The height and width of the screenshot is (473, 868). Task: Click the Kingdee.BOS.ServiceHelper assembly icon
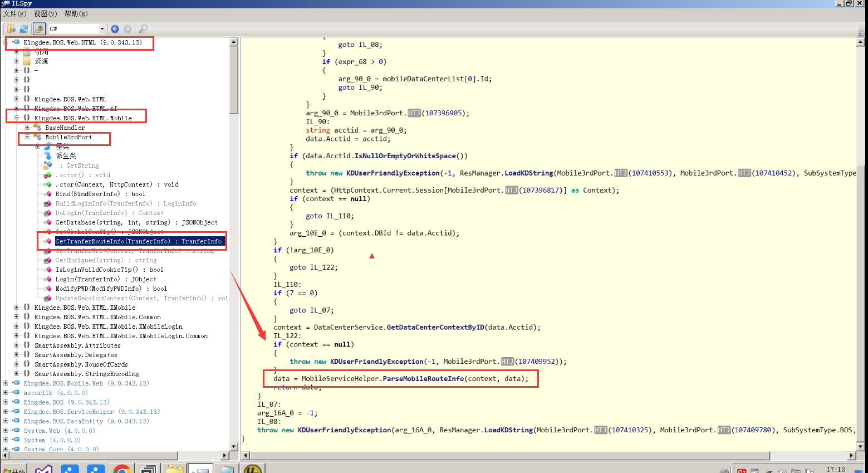(x=16, y=412)
